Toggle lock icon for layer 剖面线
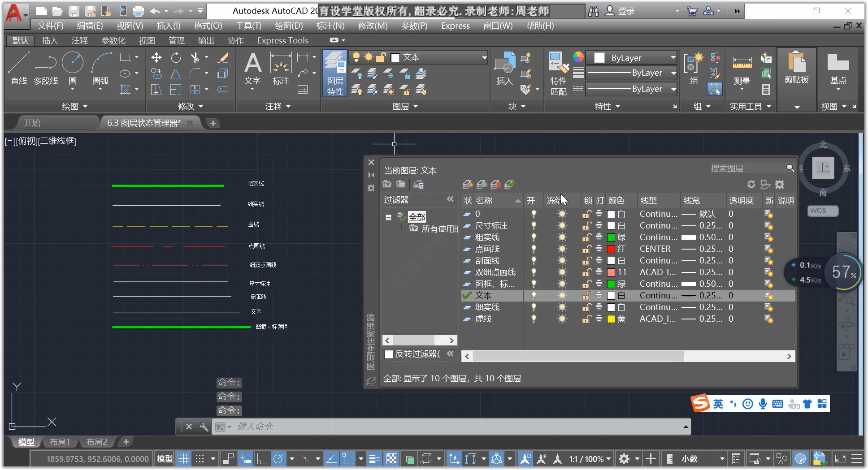 [x=586, y=260]
